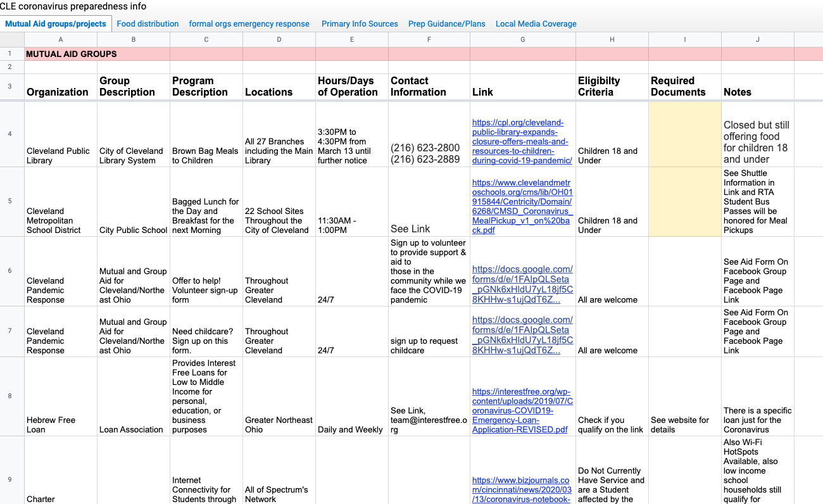Screen dimensions: 823x504
Task: Click the Eligibilty Criteria header cell
Action: (x=612, y=87)
